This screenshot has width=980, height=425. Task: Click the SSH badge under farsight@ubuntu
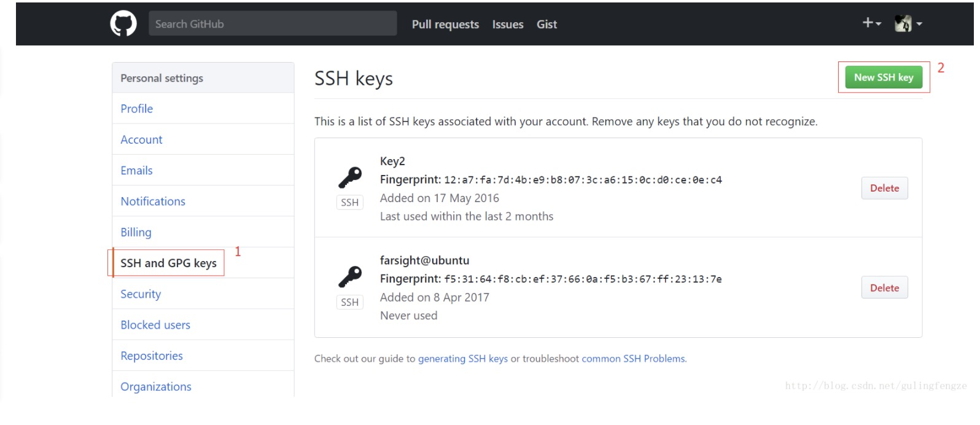pos(349,302)
